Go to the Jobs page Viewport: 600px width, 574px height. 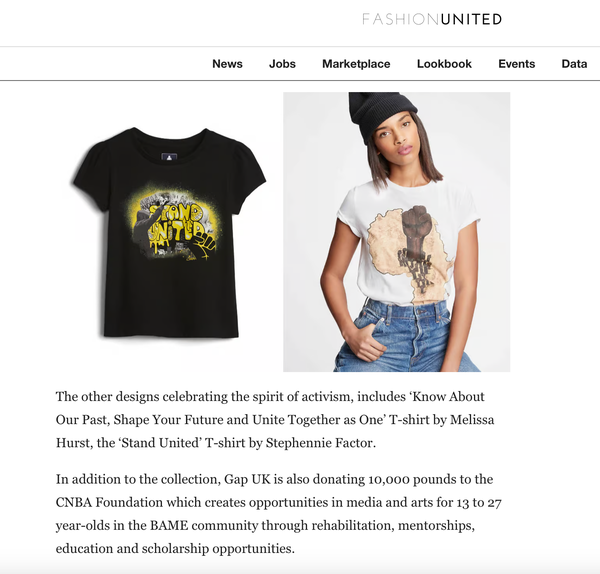282,64
